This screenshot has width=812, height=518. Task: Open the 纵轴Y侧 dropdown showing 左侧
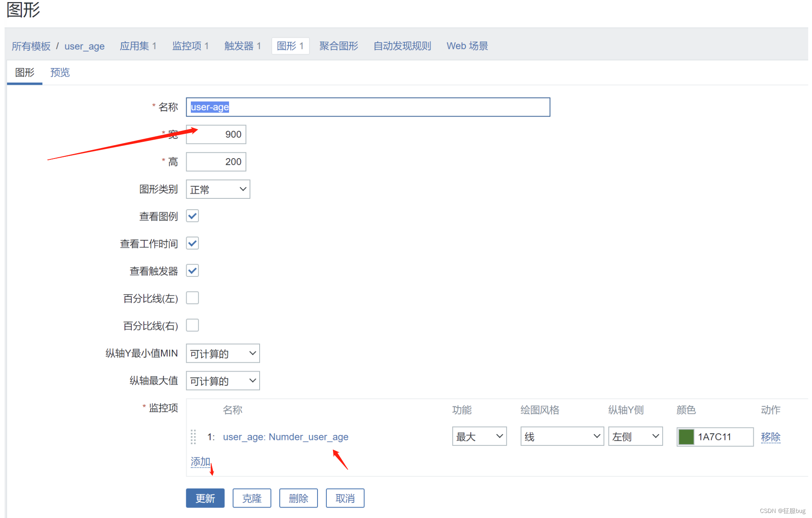tap(635, 437)
